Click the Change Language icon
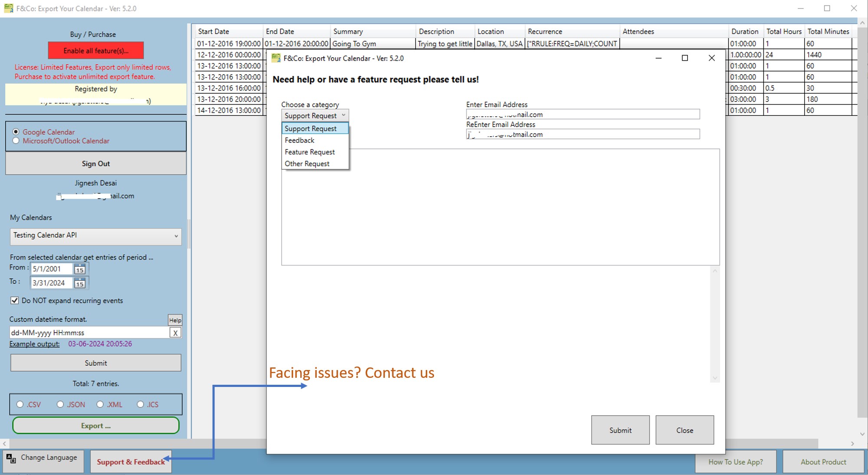Image resolution: width=868 pixels, height=475 pixels. 11,459
